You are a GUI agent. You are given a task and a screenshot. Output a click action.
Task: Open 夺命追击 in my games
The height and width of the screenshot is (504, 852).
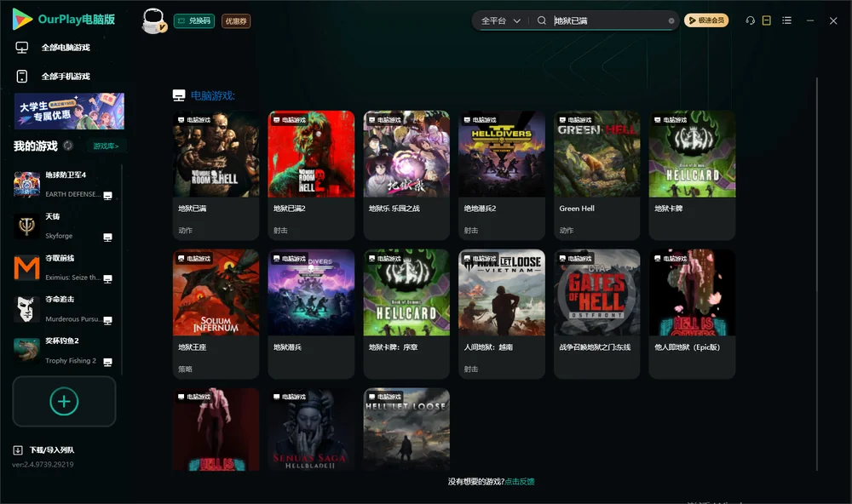[64, 309]
